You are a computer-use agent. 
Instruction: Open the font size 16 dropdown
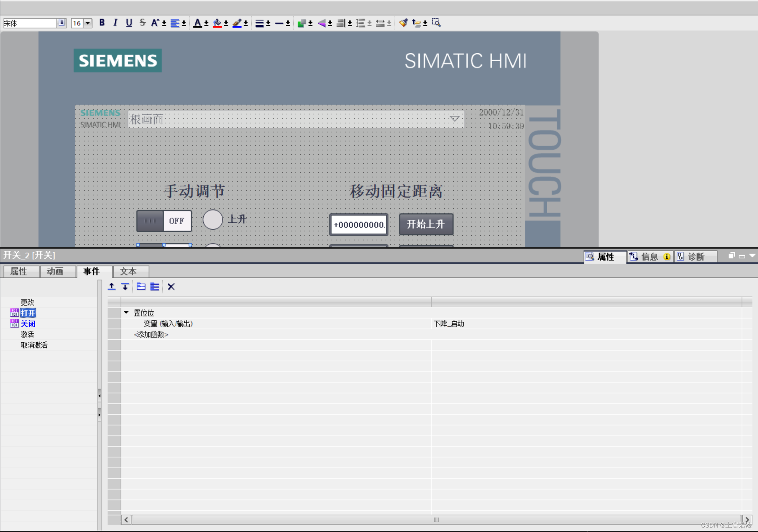pos(88,23)
